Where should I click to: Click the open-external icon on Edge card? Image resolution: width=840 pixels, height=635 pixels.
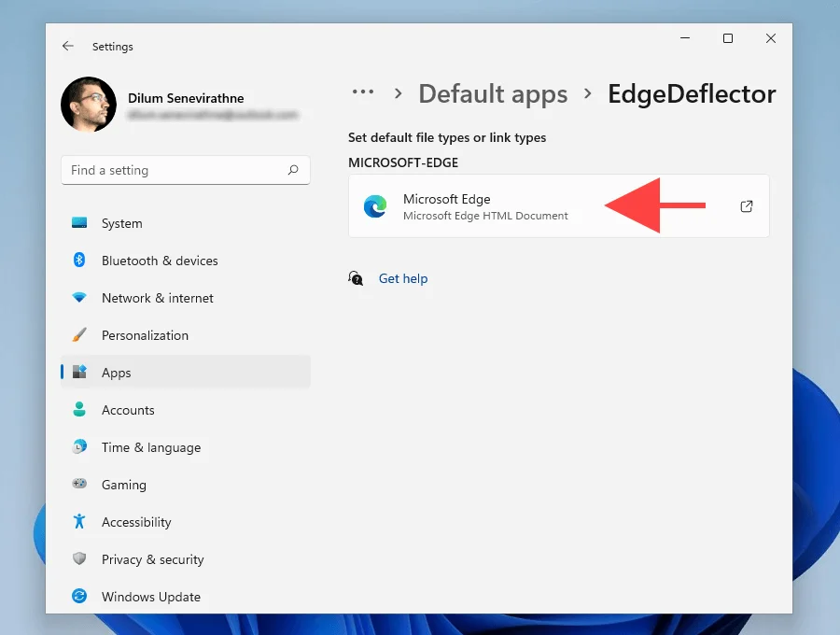tap(747, 206)
